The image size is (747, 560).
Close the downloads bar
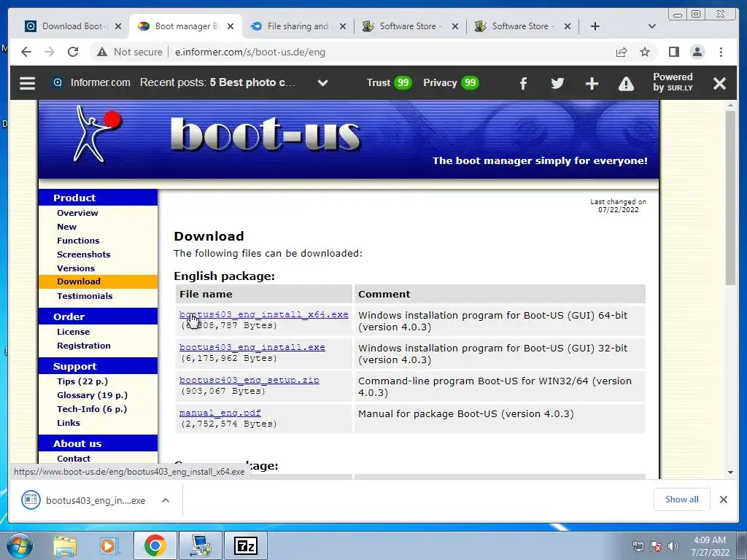(723, 499)
